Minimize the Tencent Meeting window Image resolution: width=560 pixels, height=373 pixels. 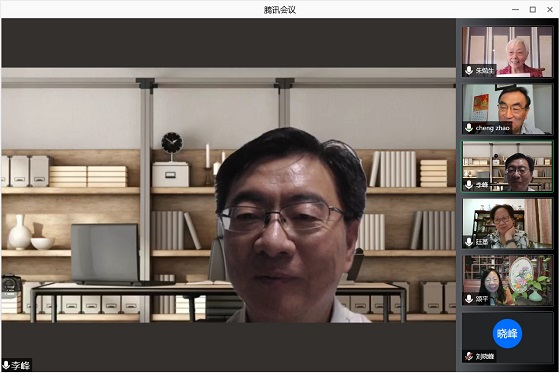pyautogui.click(x=515, y=10)
